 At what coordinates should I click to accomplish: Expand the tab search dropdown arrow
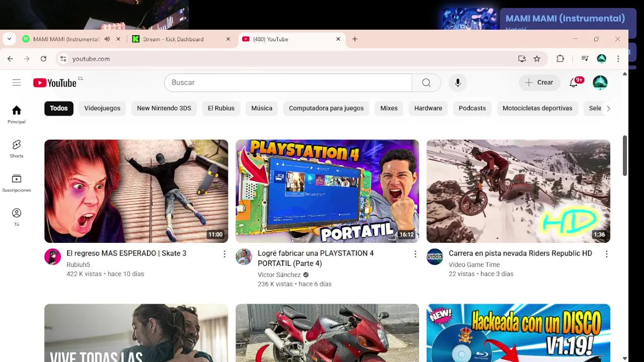click(x=9, y=39)
